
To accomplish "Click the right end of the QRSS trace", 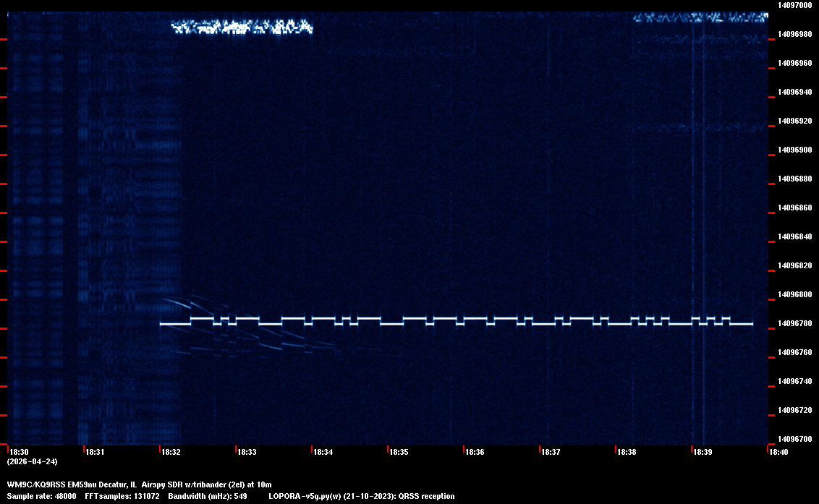I will (x=751, y=324).
